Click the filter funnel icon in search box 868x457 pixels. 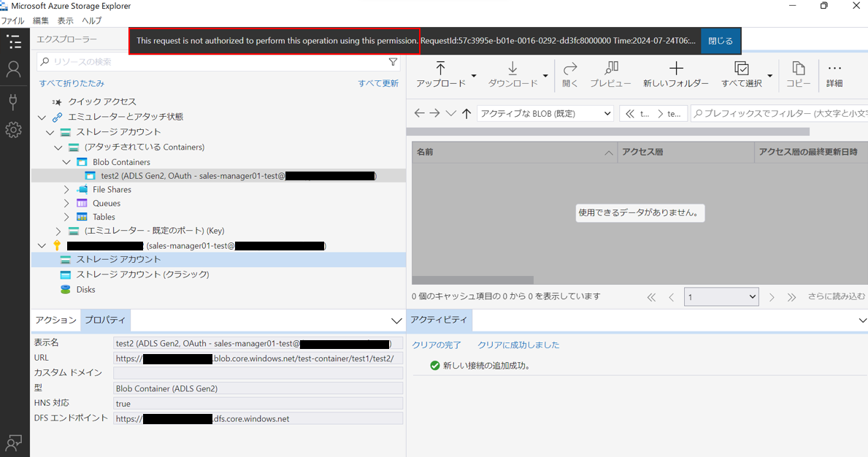393,62
